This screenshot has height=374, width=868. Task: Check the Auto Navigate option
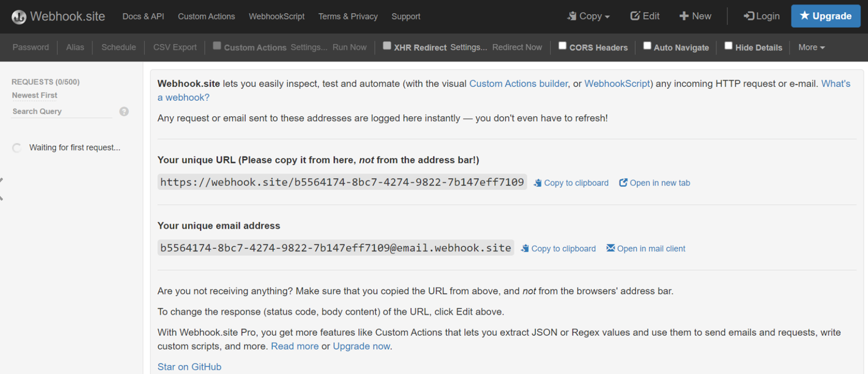[x=647, y=46]
